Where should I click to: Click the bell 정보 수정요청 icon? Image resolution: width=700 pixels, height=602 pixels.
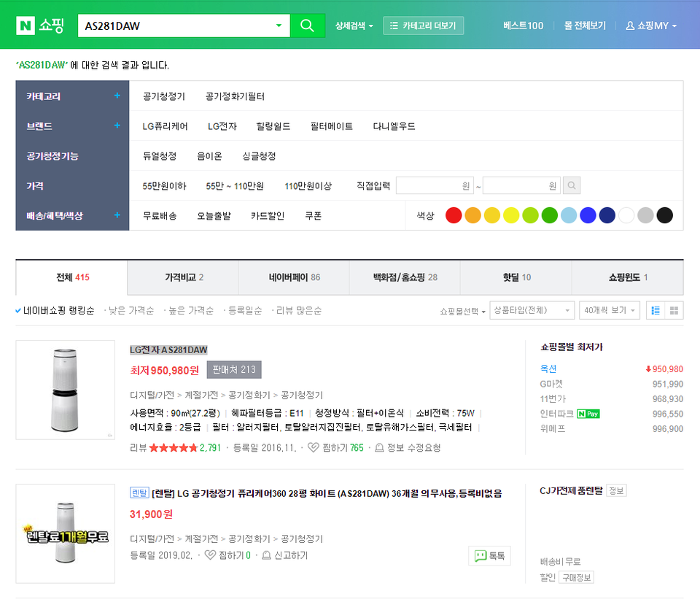click(x=379, y=447)
